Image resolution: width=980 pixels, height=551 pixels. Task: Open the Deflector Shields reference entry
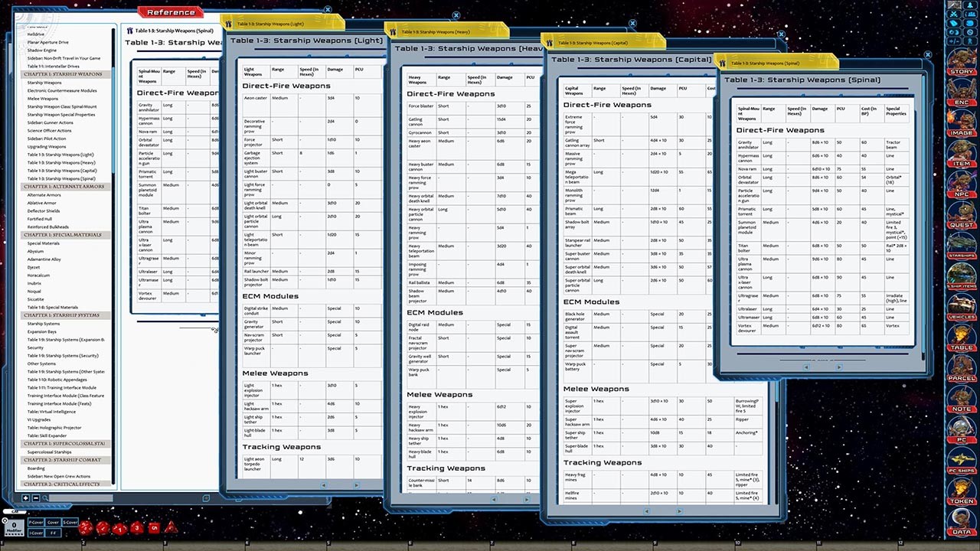click(x=44, y=210)
